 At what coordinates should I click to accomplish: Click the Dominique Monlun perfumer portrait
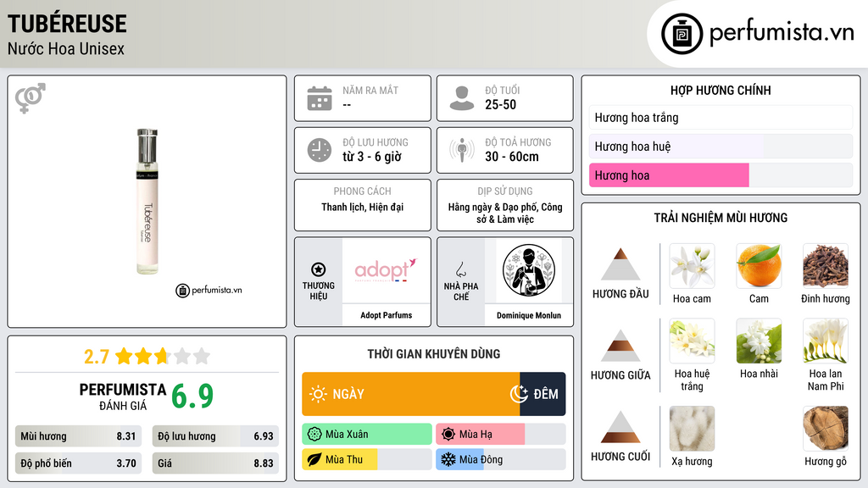tap(529, 270)
